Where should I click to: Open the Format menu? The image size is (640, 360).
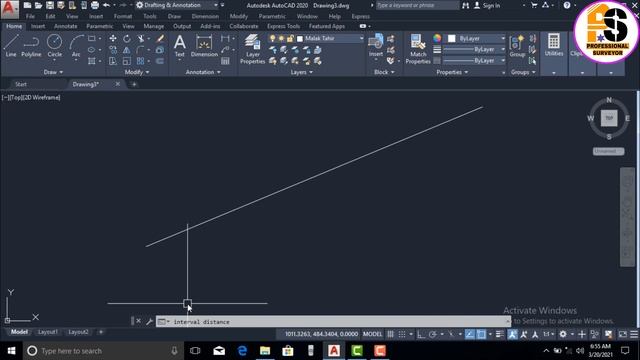tap(123, 16)
